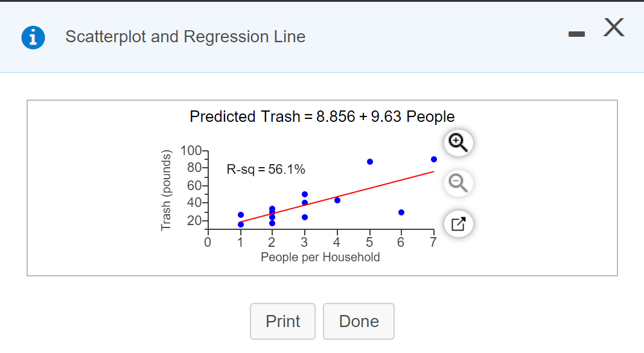644x353 pixels.
Task: Select the data point at 7 people
Action: (x=434, y=159)
